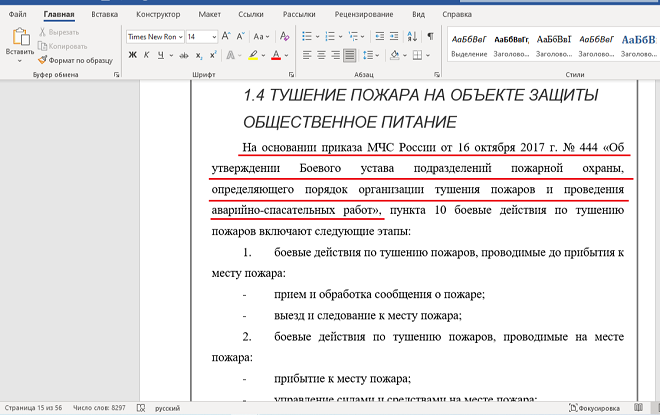Increase paragraph indent
This screenshot has width=660, height=415.
(394, 36)
